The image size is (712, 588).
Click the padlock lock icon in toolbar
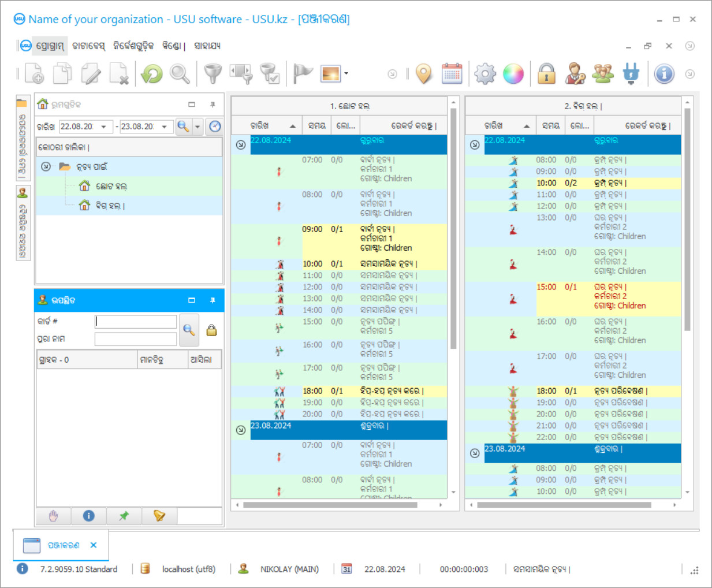(546, 74)
